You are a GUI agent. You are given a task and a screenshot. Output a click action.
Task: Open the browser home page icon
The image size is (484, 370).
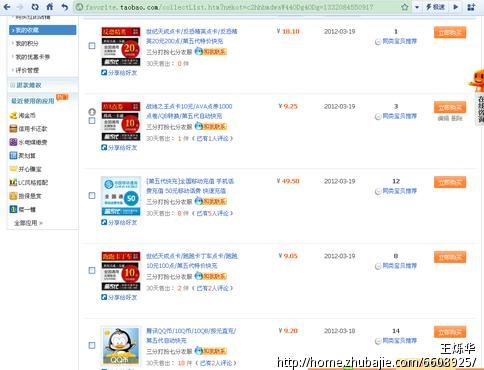(x=50, y=7)
